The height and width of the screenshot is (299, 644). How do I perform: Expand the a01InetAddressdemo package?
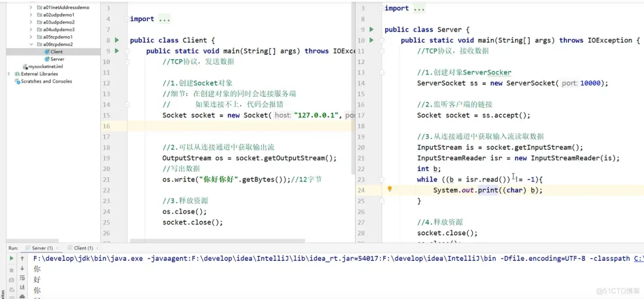[31, 8]
